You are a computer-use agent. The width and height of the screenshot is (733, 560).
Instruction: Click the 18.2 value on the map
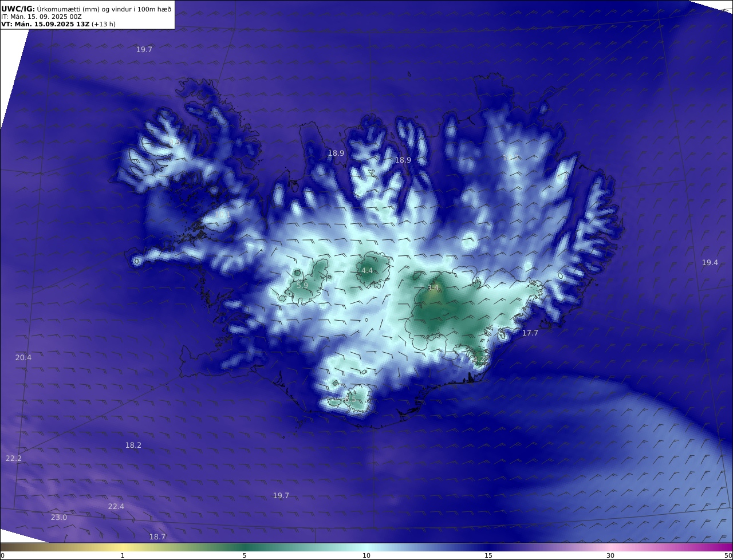click(x=133, y=445)
